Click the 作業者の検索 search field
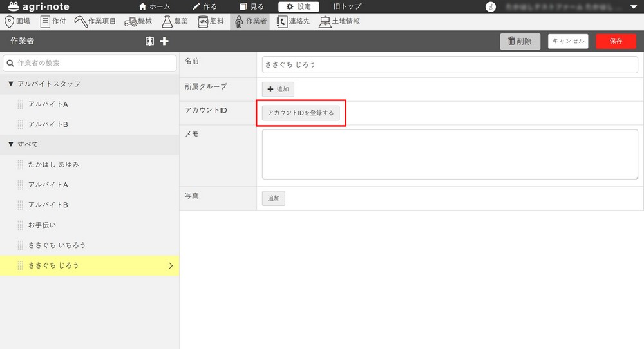 (90, 63)
